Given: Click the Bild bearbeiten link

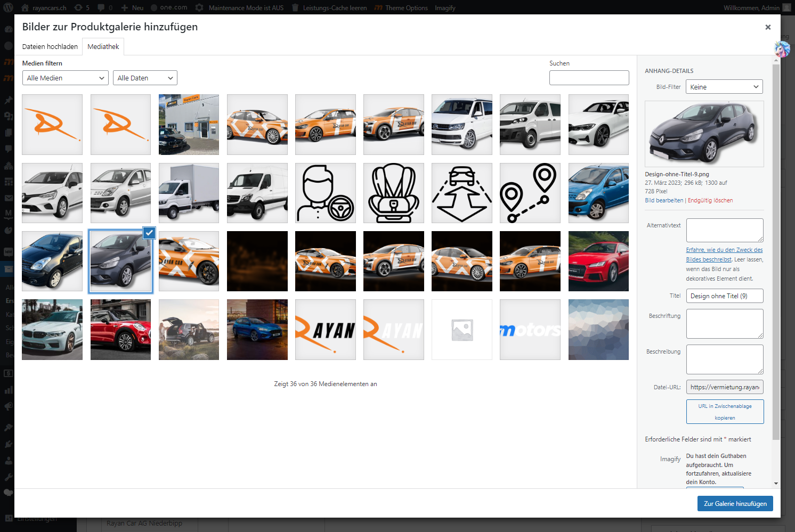Looking at the screenshot, I should 664,201.
